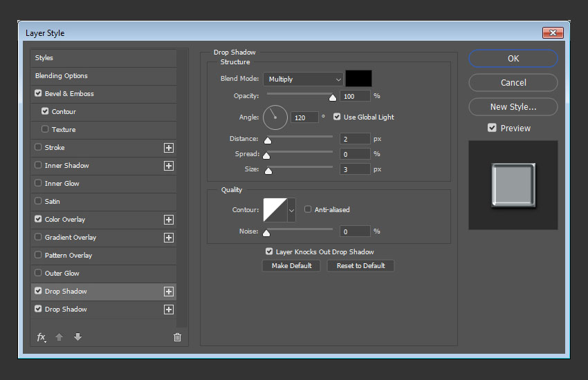Click the effects list scrollbar
The image size is (588, 380).
click(182, 188)
